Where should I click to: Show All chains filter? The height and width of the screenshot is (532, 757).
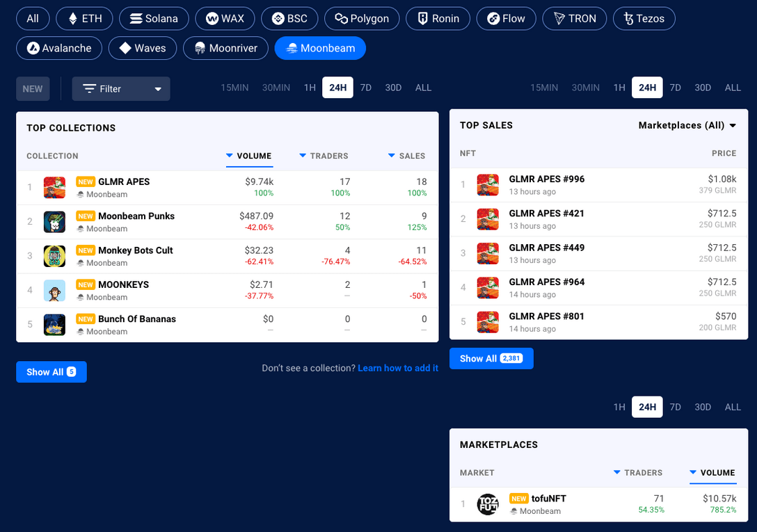[33, 19]
